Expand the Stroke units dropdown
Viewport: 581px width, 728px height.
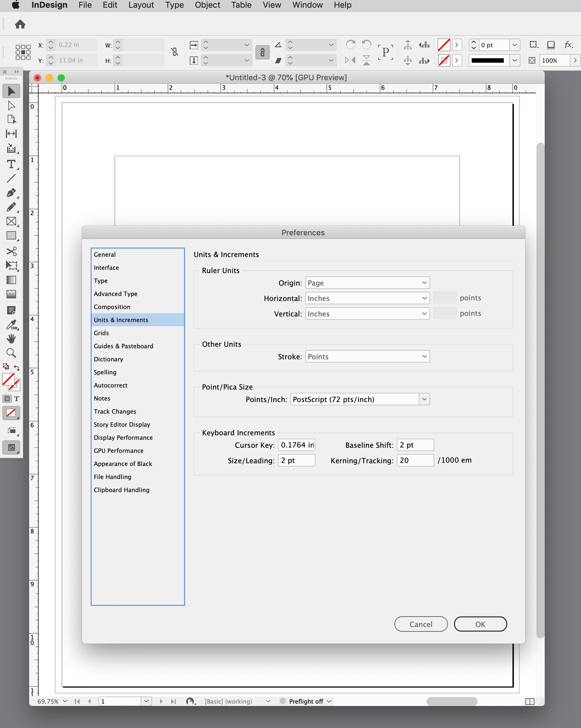pyautogui.click(x=367, y=357)
